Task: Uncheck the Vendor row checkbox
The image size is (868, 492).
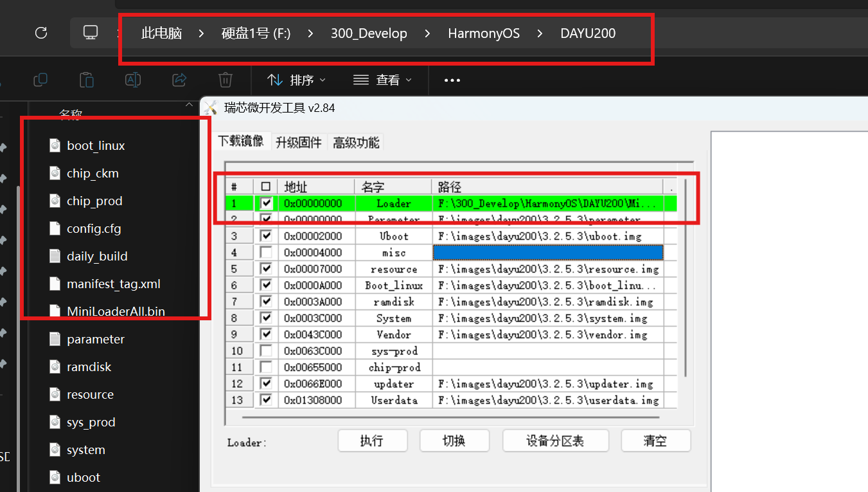Action: 266,334
